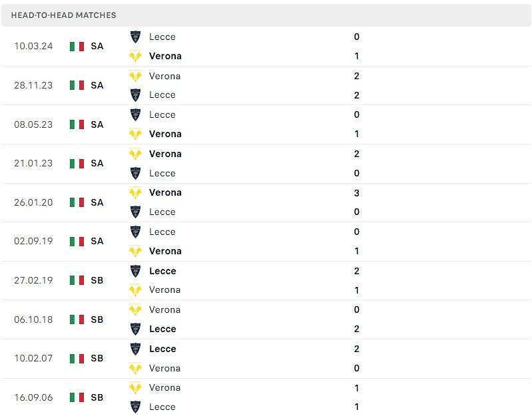Open the 16.09.06 match row date
The width and height of the screenshot is (532, 418).
(x=33, y=397)
